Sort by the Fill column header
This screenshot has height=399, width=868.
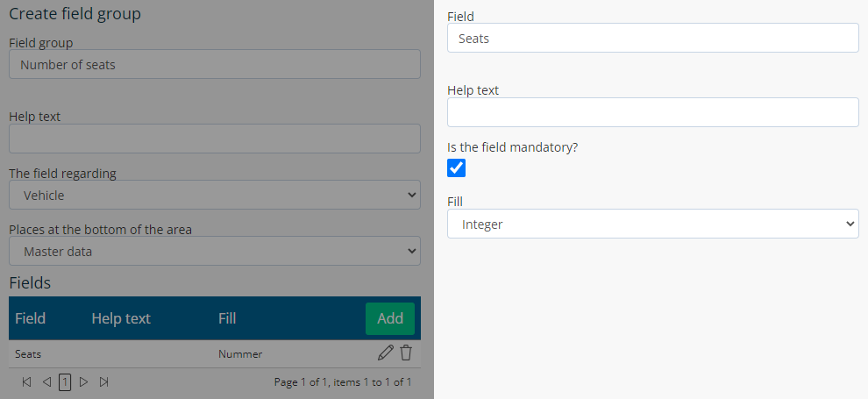coord(227,318)
